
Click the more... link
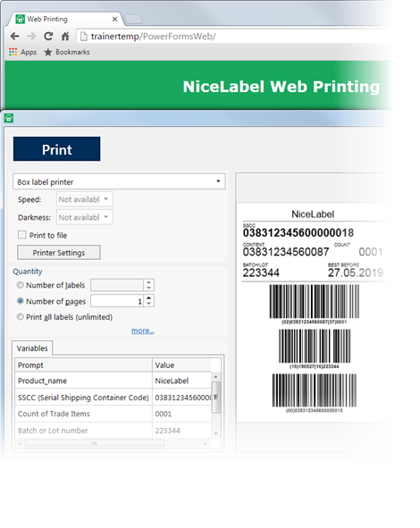[x=142, y=331]
